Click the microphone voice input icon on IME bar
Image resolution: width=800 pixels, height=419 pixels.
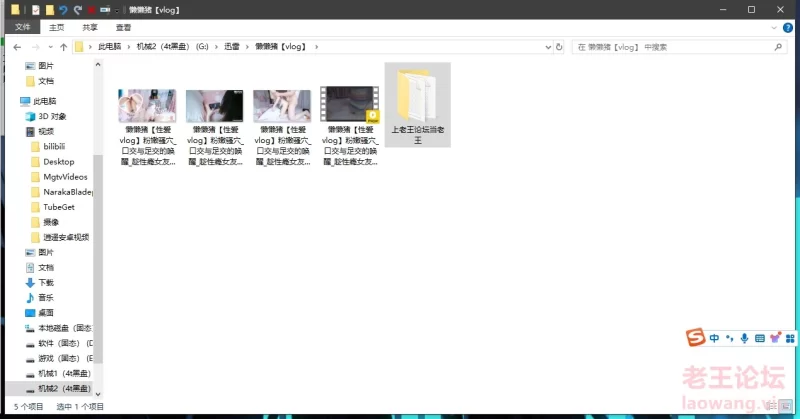coord(744,338)
